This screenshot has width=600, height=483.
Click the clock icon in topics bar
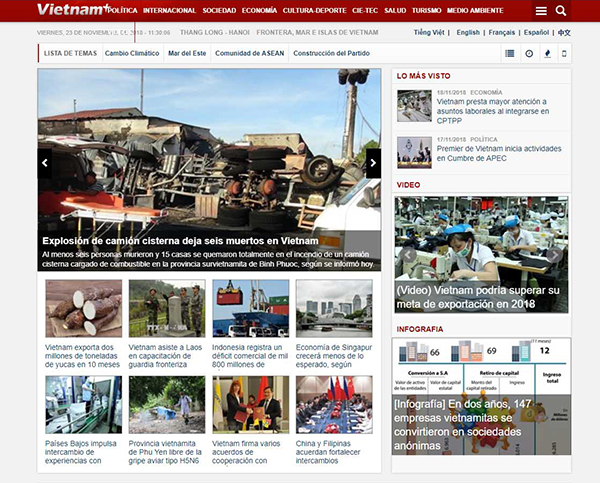tap(529, 53)
